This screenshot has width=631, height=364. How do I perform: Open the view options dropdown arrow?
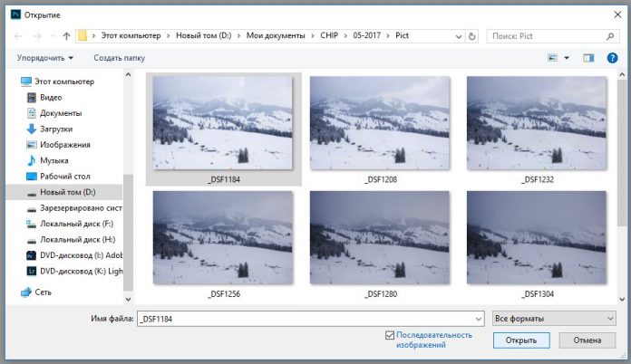(x=567, y=58)
